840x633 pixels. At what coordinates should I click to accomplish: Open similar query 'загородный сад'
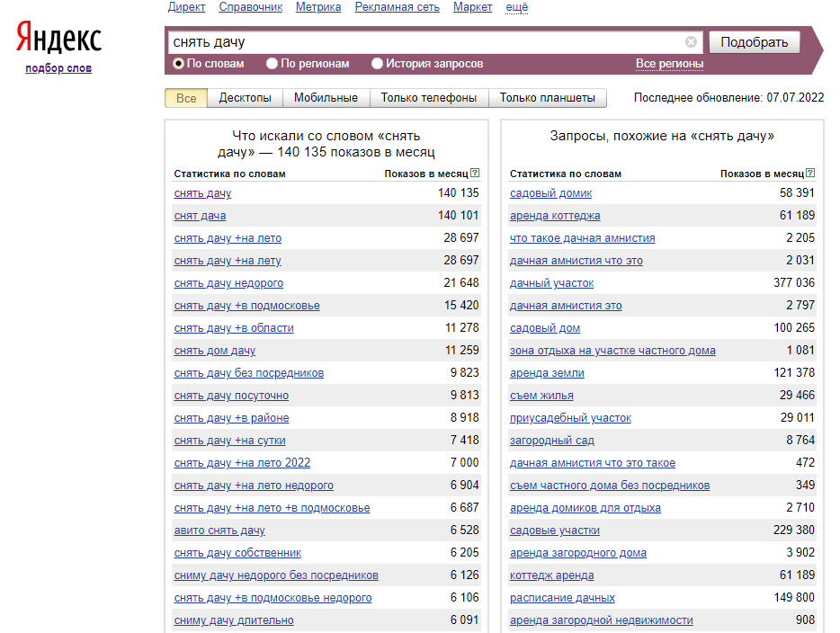point(552,441)
